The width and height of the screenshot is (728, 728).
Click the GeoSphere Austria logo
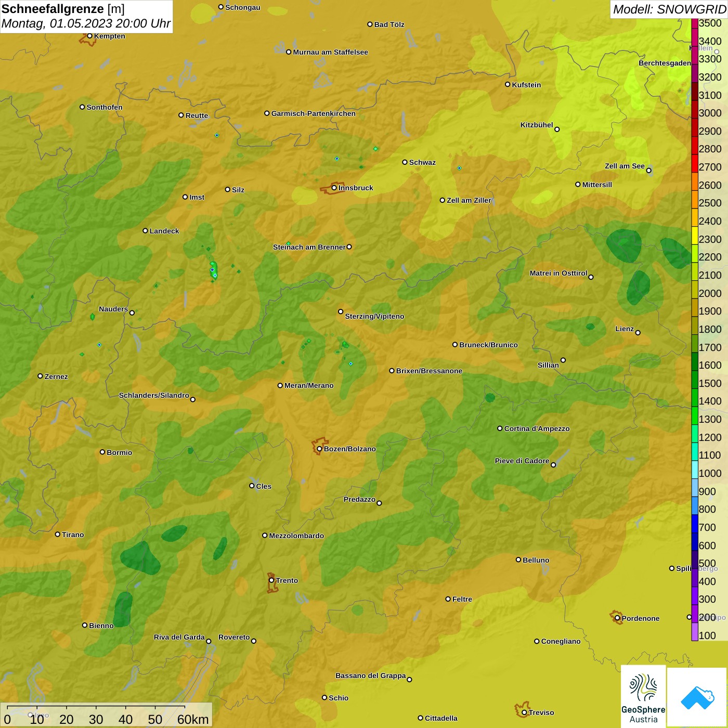point(643,696)
